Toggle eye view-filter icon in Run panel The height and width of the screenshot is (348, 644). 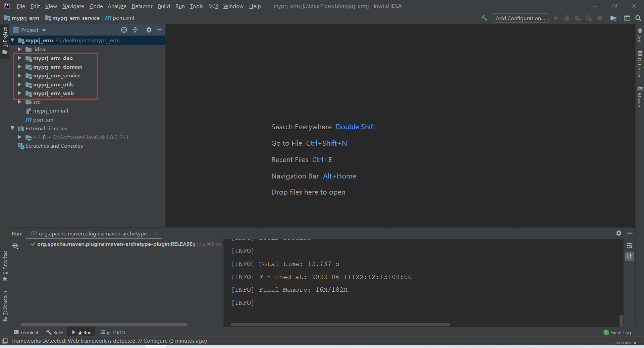click(15, 246)
